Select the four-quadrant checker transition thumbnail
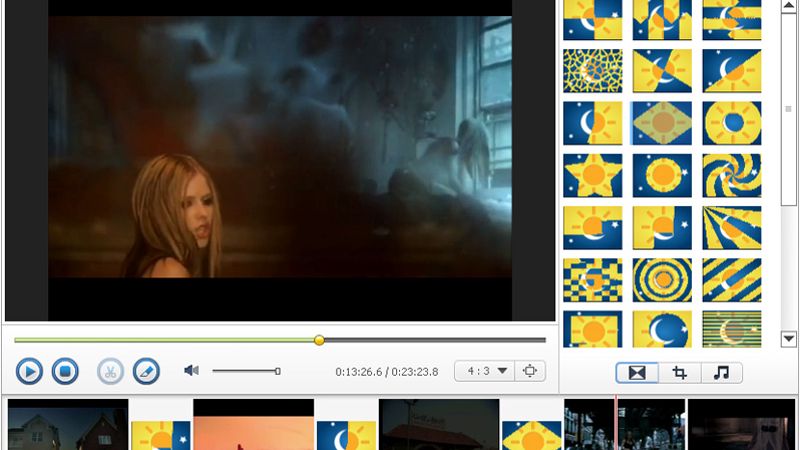800x450 pixels. pos(593,20)
